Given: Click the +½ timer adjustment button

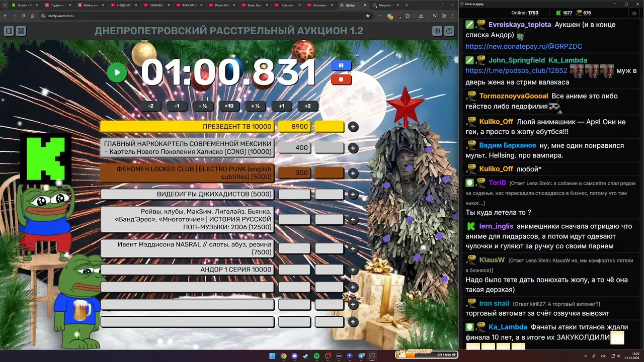Looking at the screenshot, I should point(255,106).
